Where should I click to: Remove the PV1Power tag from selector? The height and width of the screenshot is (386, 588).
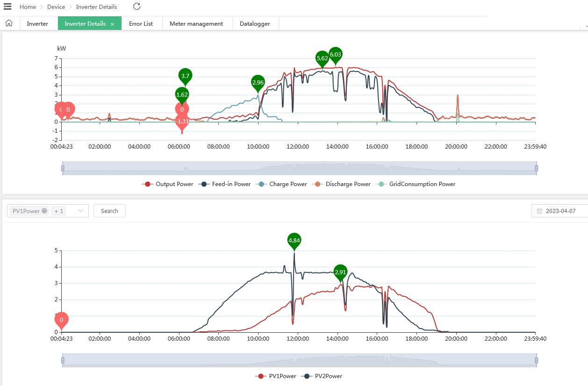[44, 211]
